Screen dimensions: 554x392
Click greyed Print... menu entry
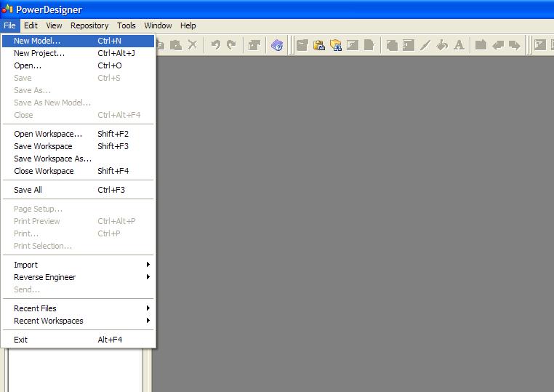[78, 233]
